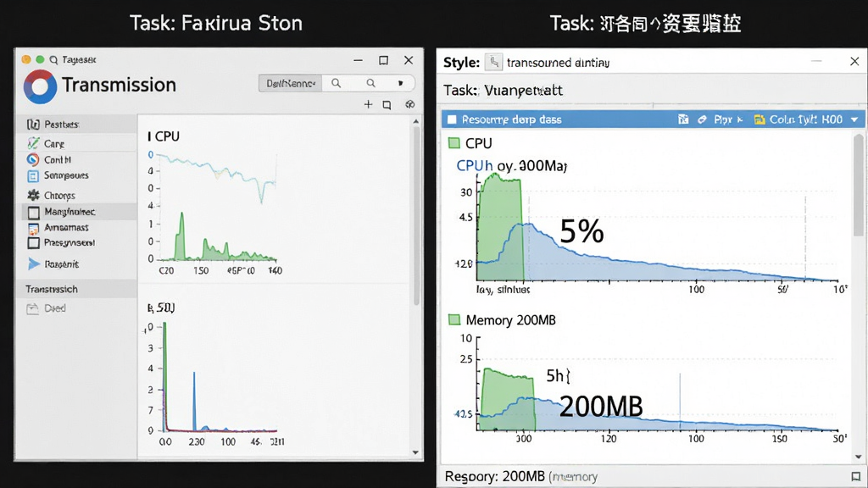Open the Chonges gear sidebar item
Image resolution: width=868 pixels, height=488 pixels.
tap(50, 196)
